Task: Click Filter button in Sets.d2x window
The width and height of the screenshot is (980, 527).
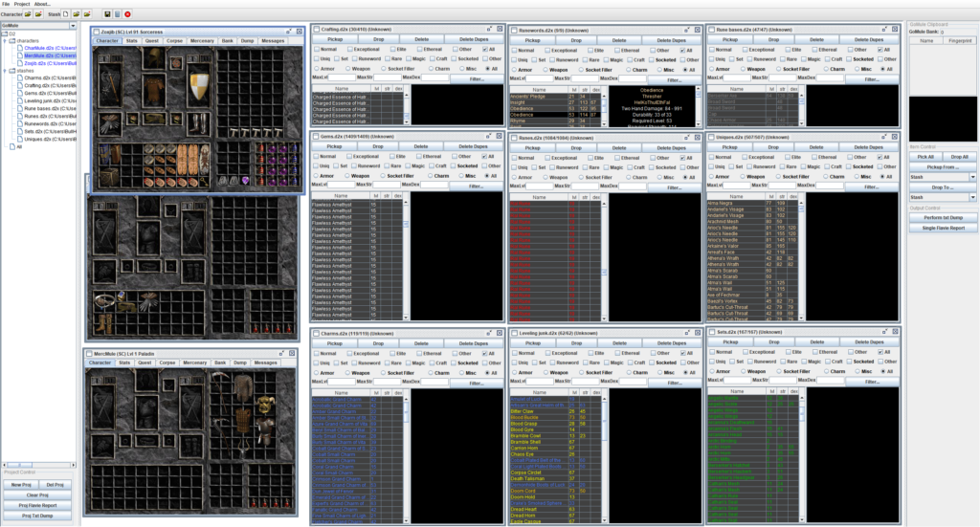Action: click(871, 381)
